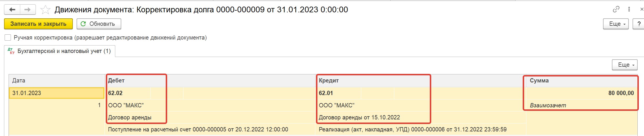This screenshot has height=136, width=644.
Task: Click the Записать и закрыть button
Action: coord(38,24)
